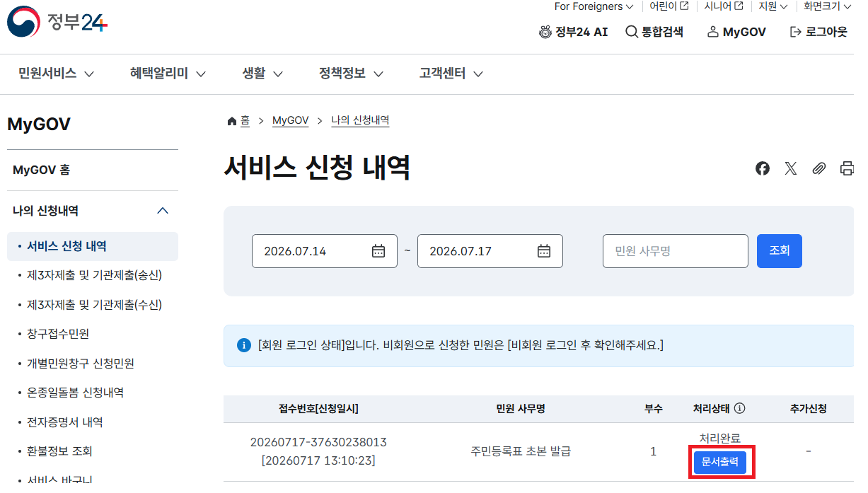This screenshot has height=493, width=868.
Task: Click 홈 breadcrumb link
Action: (x=245, y=121)
